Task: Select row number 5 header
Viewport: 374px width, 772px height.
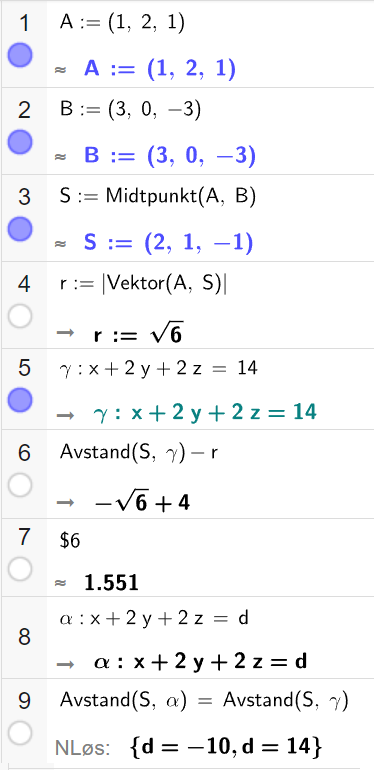Action: (x=24, y=368)
